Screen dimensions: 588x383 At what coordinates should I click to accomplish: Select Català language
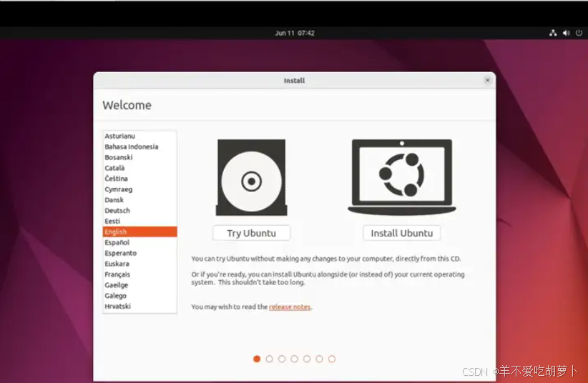[x=139, y=168]
